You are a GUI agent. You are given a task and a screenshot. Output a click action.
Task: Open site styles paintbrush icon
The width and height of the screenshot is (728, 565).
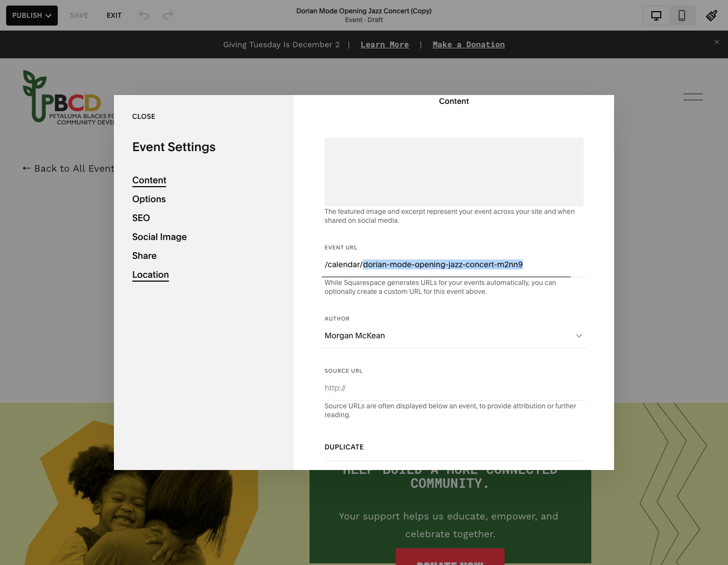[x=711, y=16]
